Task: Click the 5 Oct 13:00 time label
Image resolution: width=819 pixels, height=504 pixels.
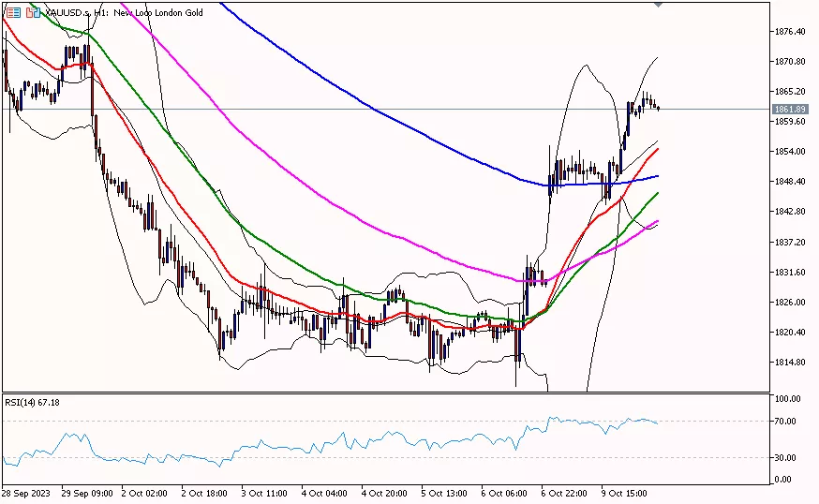Action: point(444,493)
